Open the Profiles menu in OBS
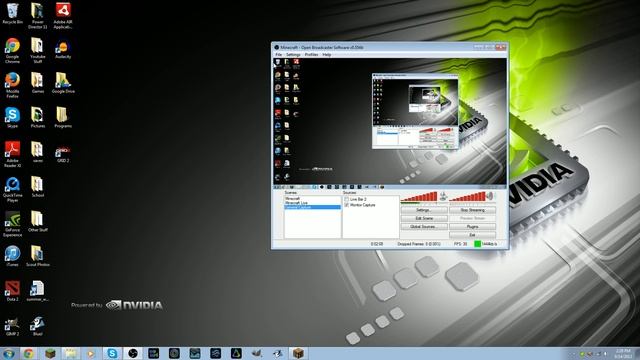This screenshot has height=360, width=640. (x=311, y=54)
